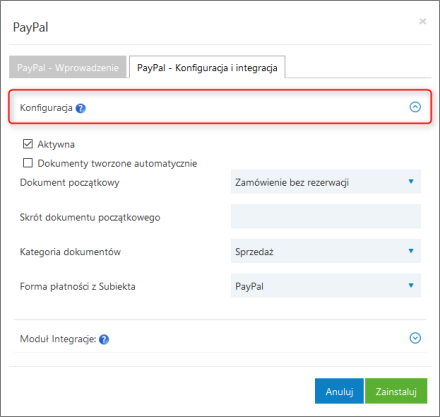Enable Dokumenty tworzone automatycznie checkbox
Viewport: 440px width, 417px height.
click(28, 163)
